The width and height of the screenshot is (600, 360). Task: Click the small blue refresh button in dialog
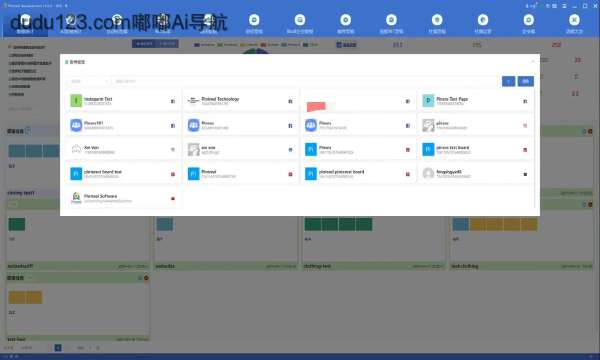click(x=508, y=81)
